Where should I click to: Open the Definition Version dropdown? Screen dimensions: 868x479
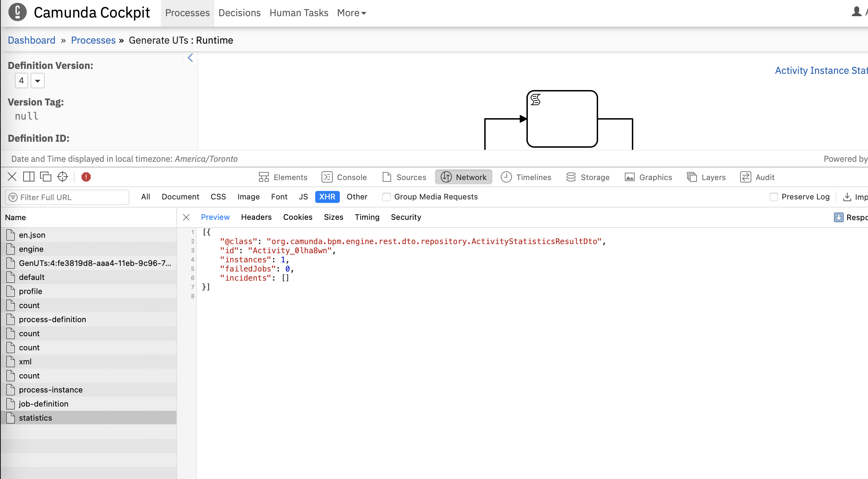38,81
